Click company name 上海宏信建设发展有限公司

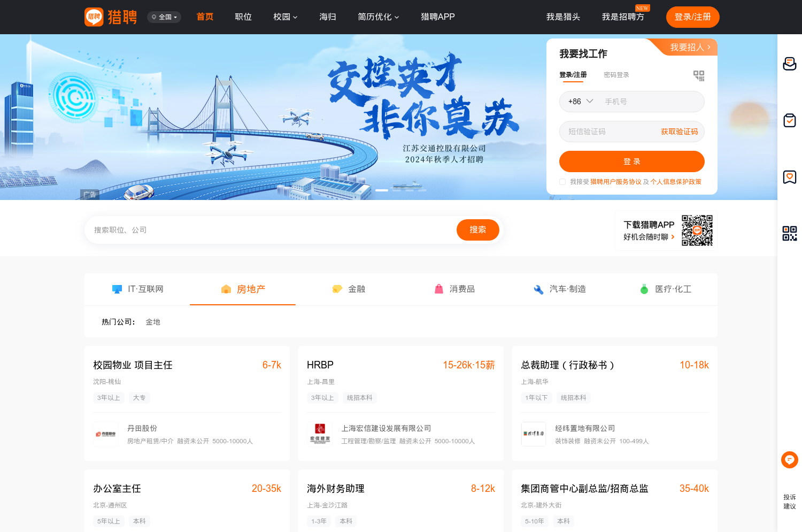click(x=386, y=428)
